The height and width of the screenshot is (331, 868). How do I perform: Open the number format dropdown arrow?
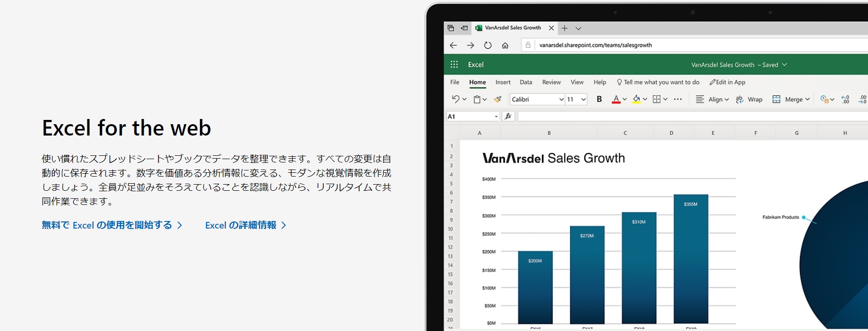click(x=832, y=99)
